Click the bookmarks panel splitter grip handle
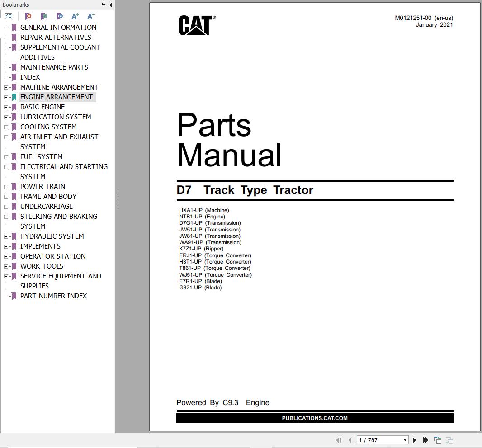Screen dimensions: 482x448 point(117,199)
